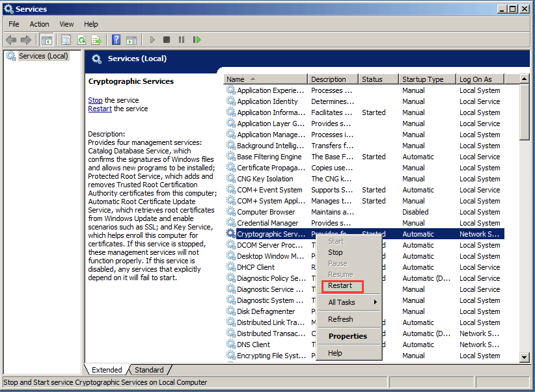Click Show/Hide Action Pane toolbar icon

131,40
